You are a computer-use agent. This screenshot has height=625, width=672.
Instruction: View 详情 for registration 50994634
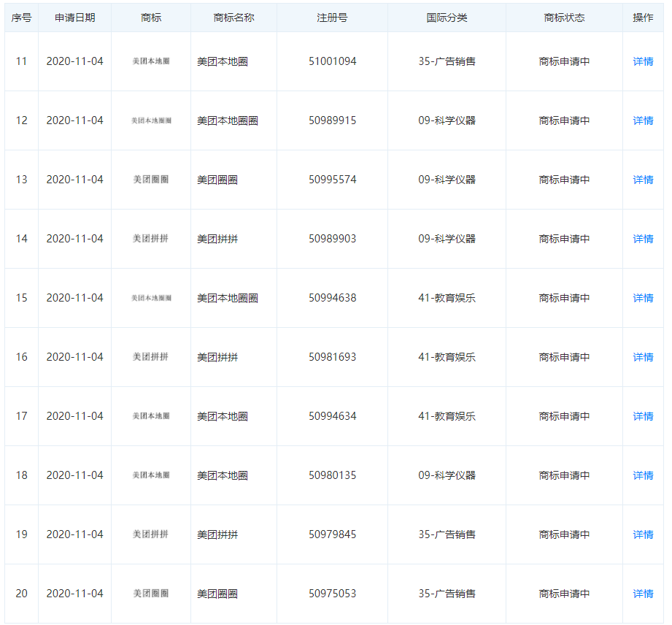[643, 416]
